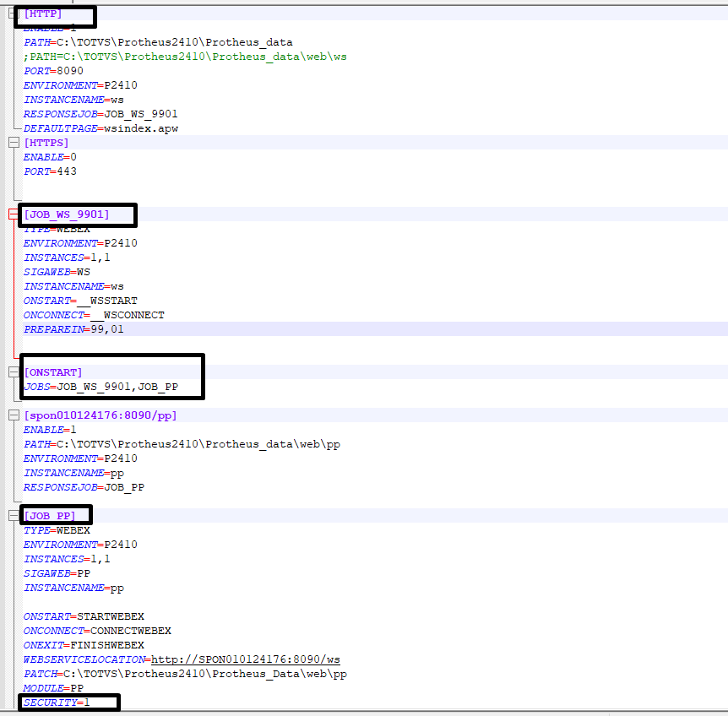Click the JOBS=JOB_WS_9901,JOB_PP line
Screen dimensions: 728x716
pos(101,387)
